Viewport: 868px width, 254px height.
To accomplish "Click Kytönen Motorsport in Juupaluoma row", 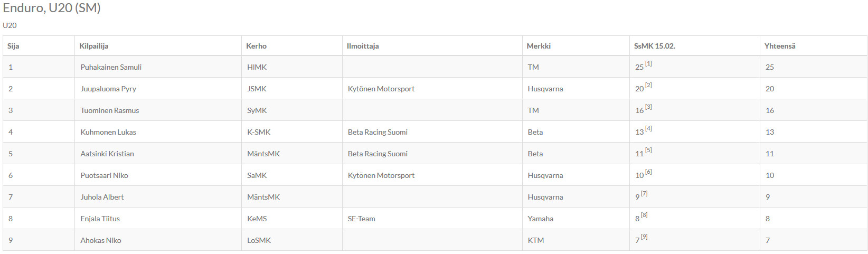I will coord(381,89).
